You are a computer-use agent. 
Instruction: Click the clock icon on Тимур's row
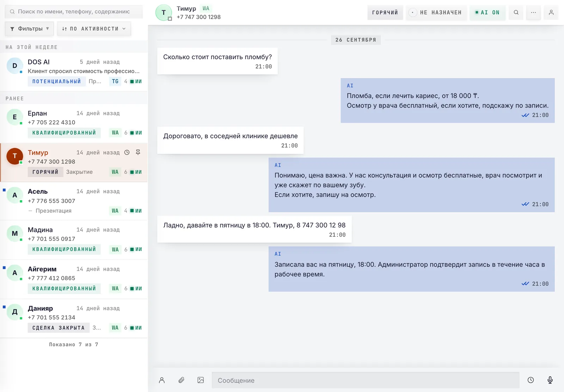coord(127,152)
